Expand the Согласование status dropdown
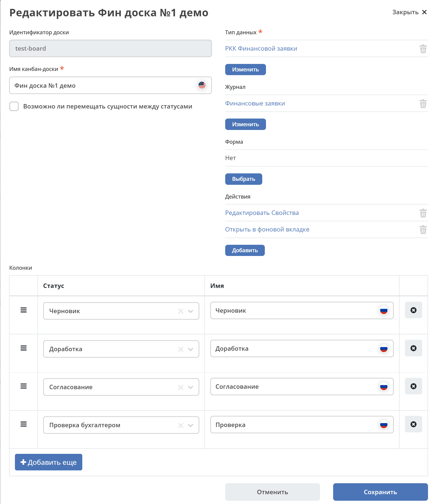This screenshot has height=504, width=435. coord(190,387)
